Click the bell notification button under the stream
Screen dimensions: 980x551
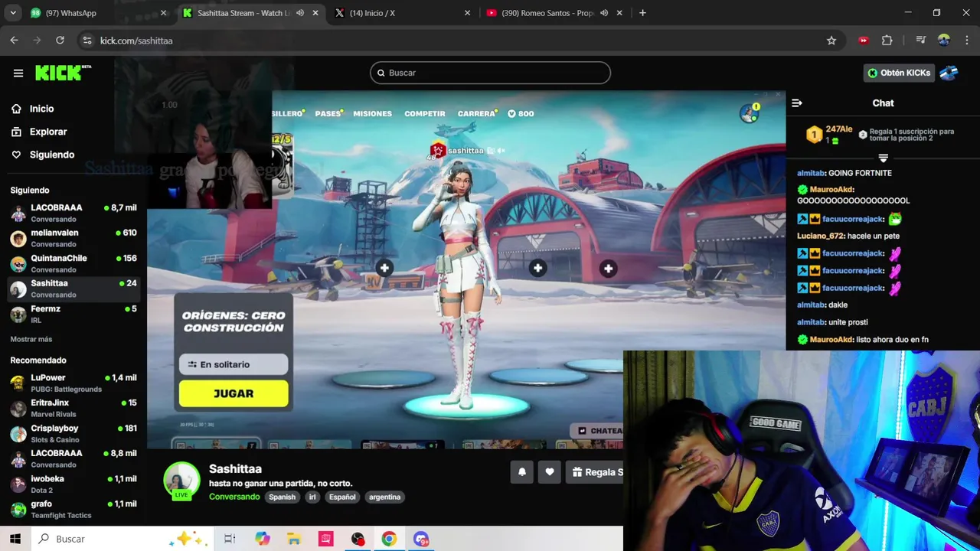522,472
